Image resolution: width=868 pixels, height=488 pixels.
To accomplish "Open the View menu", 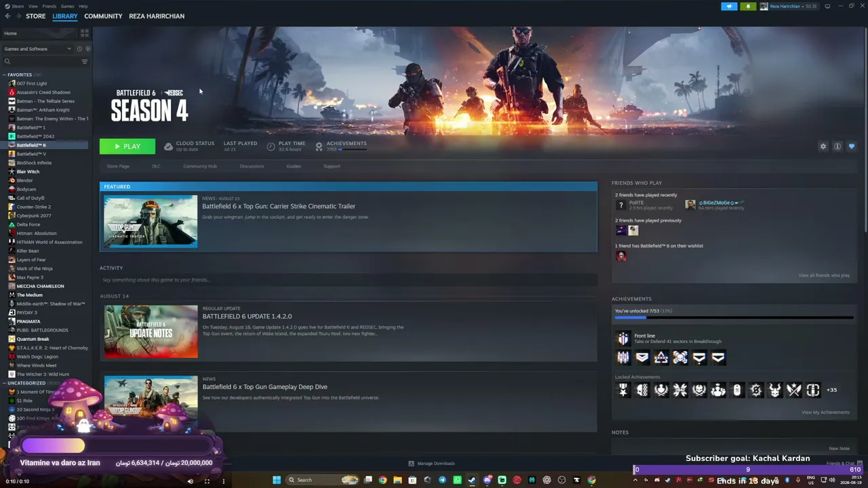I will pos(33,6).
